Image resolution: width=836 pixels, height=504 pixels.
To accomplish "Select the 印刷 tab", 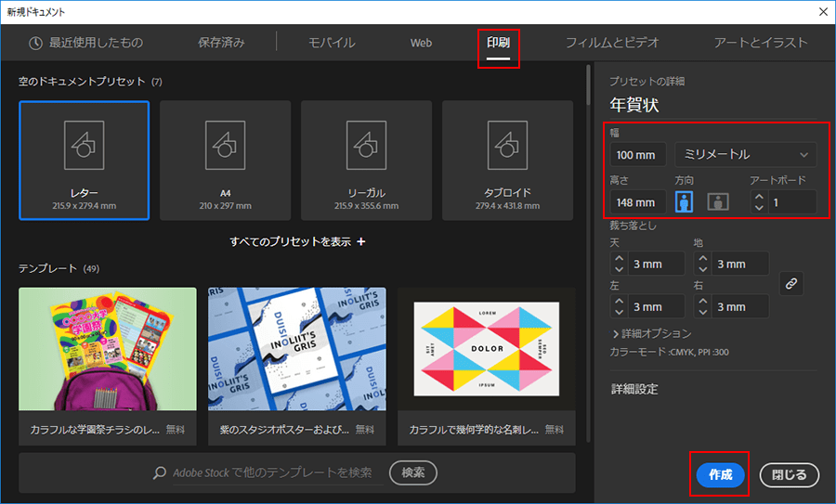I will pos(498,43).
